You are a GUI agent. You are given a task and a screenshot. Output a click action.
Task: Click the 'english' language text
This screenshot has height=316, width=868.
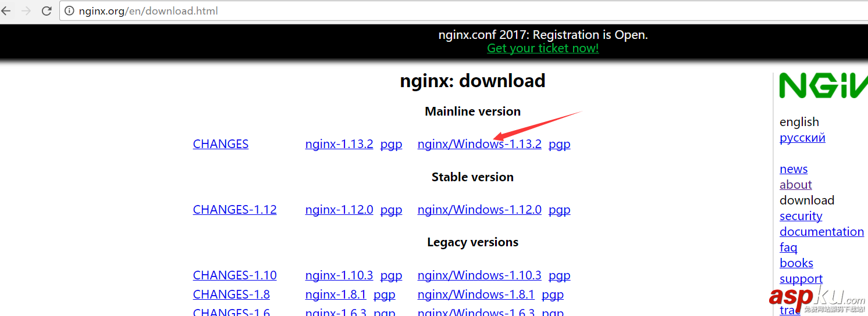tap(799, 122)
